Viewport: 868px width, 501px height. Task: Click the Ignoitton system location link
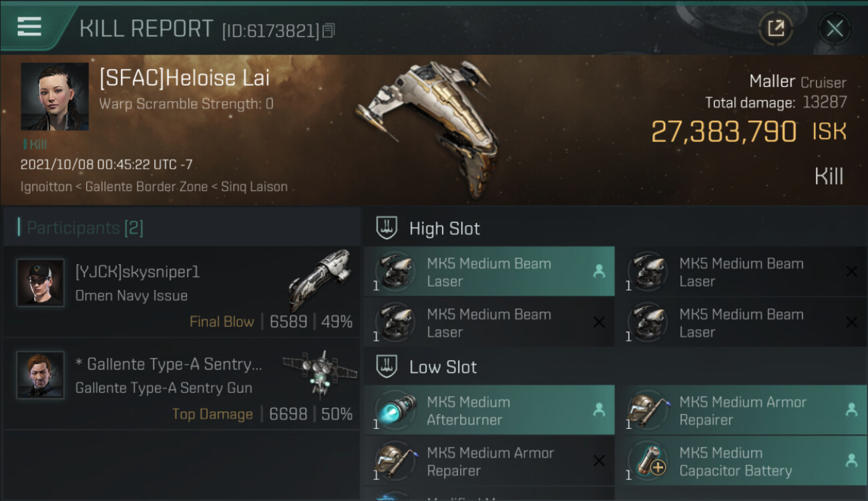click(x=46, y=187)
